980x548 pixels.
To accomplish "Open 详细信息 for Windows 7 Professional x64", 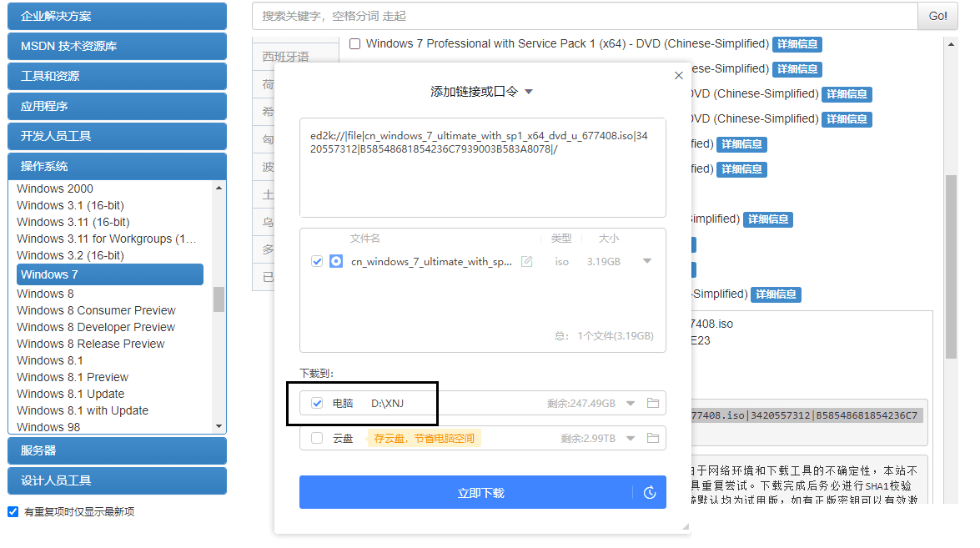I will pos(797,44).
